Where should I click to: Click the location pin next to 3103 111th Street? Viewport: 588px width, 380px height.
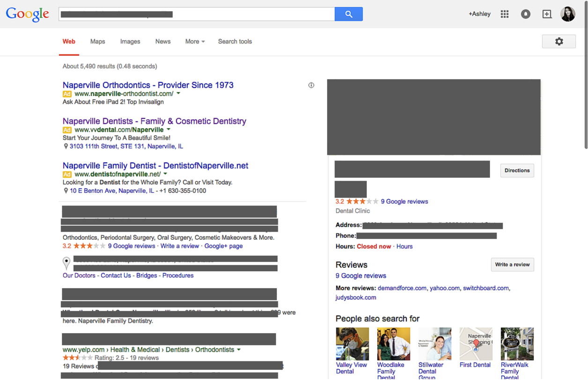[x=66, y=146]
